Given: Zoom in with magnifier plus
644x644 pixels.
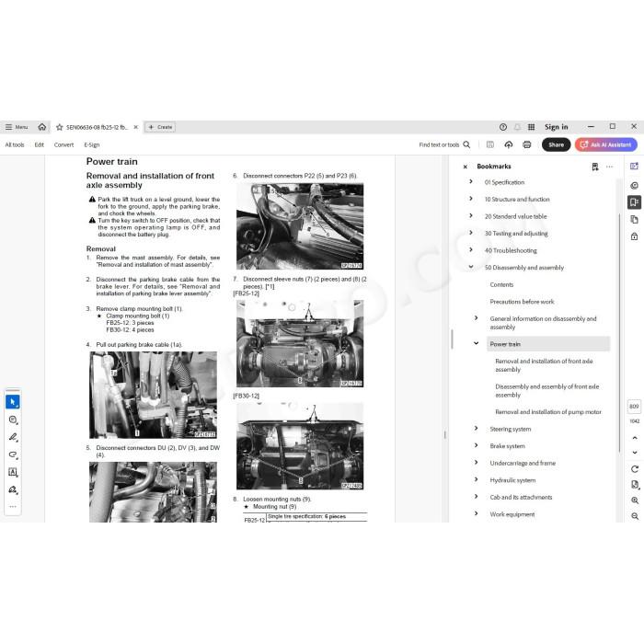Looking at the screenshot, I should pos(635,500).
